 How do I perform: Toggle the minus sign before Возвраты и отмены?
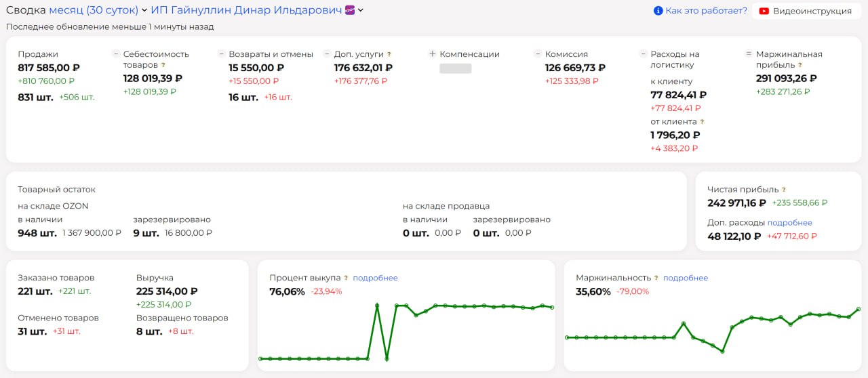click(x=222, y=54)
